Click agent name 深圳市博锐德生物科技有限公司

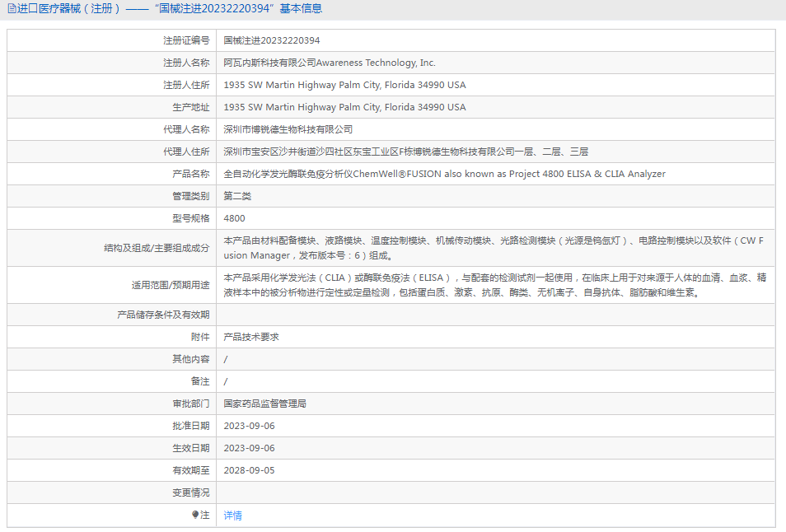tap(288, 129)
